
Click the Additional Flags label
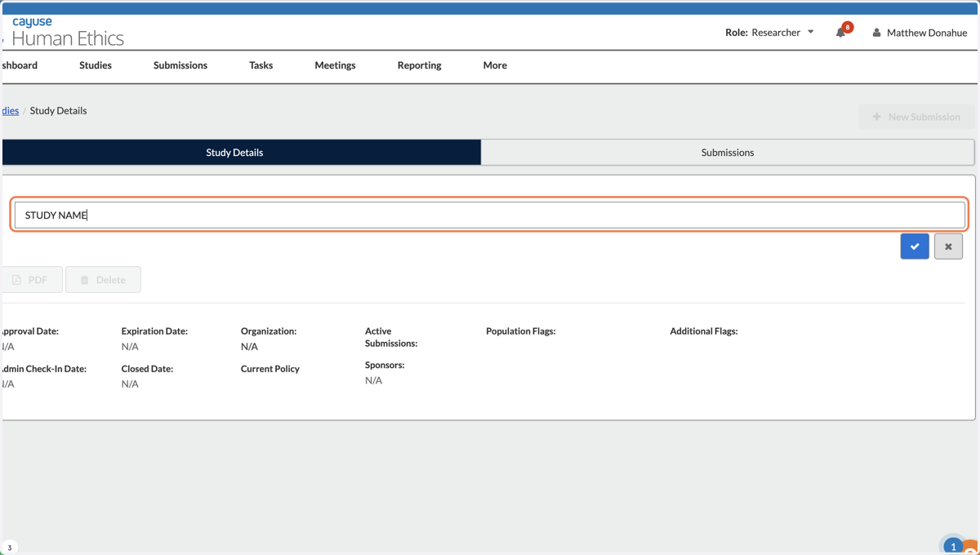[704, 331]
